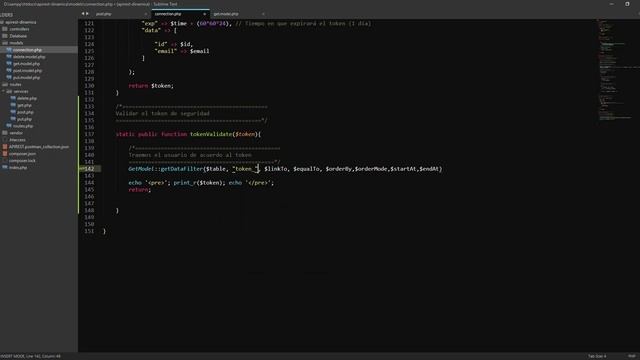Image resolution: width=640 pixels, height=360 pixels.
Task: Click line number 137 in gutter
Action: [x=89, y=134]
